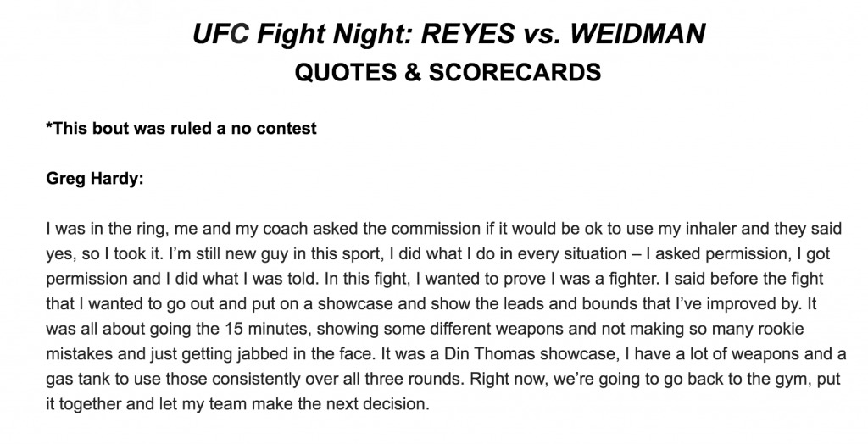The image size is (868, 444).
Task: Click the word 'WEIDMAN' in the title
Action: click(x=637, y=35)
